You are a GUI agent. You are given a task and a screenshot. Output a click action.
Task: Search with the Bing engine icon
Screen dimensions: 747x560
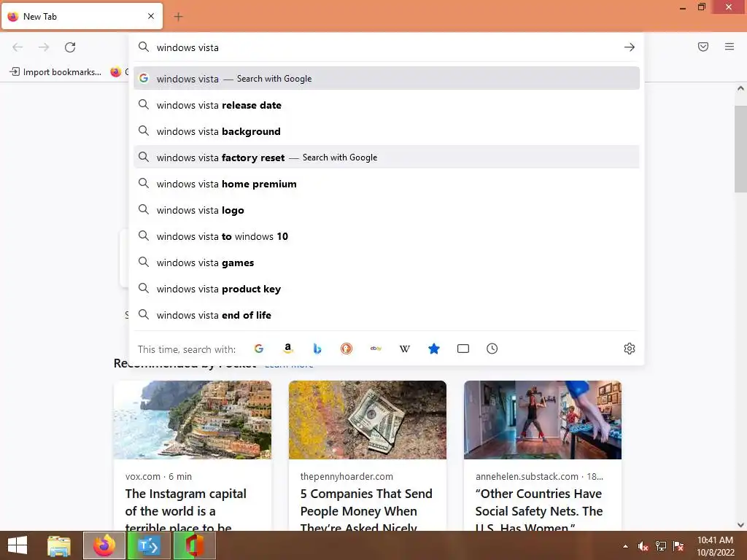[x=317, y=349]
